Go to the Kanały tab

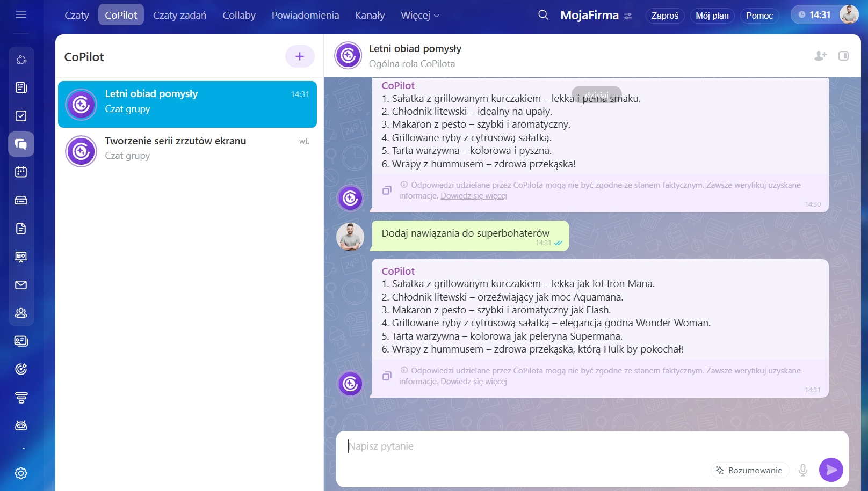[x=370, y=16]
